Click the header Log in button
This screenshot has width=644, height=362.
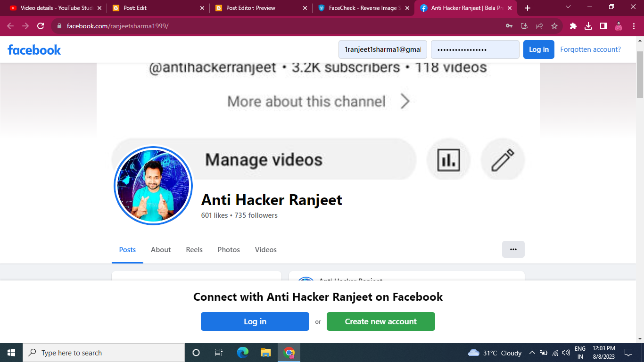click(x=539, y=49)
